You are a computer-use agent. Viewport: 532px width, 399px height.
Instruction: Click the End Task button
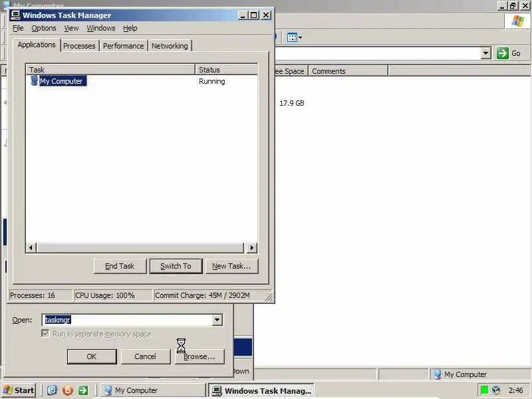click(120, 266)
